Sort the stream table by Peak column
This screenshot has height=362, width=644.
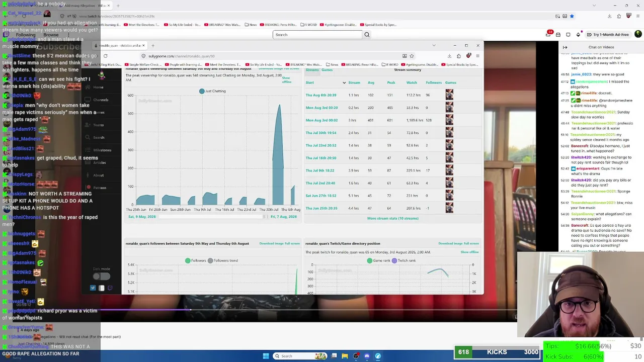pyautogui.click(x=391, y=82)
